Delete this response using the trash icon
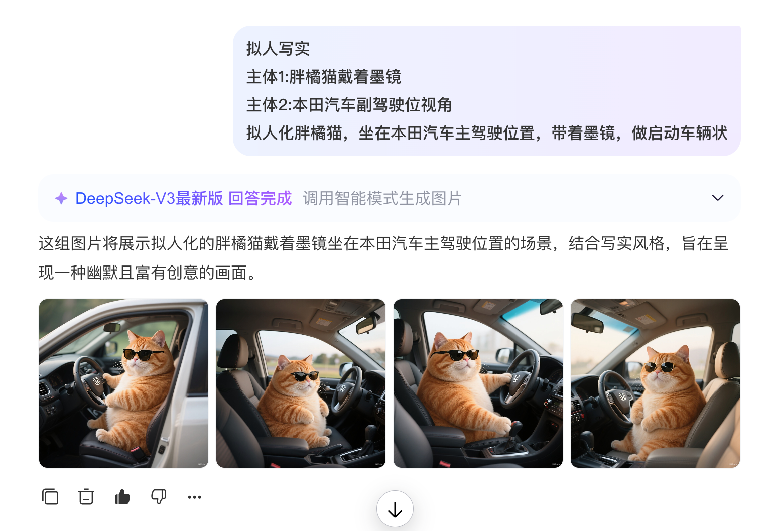Viewport: 774px width, 532px height. click(86, 497)
